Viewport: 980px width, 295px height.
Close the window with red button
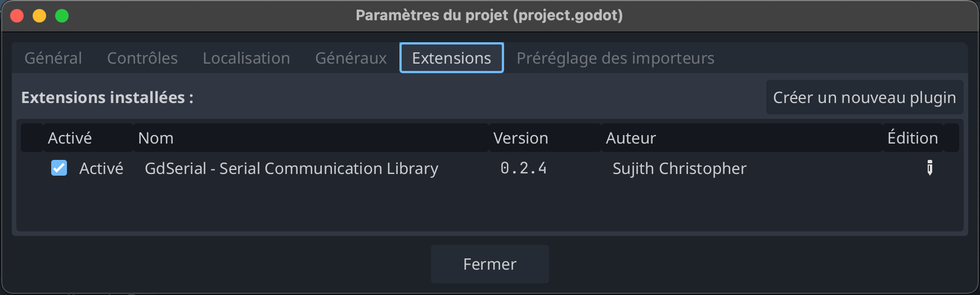[x=17, y=16]
